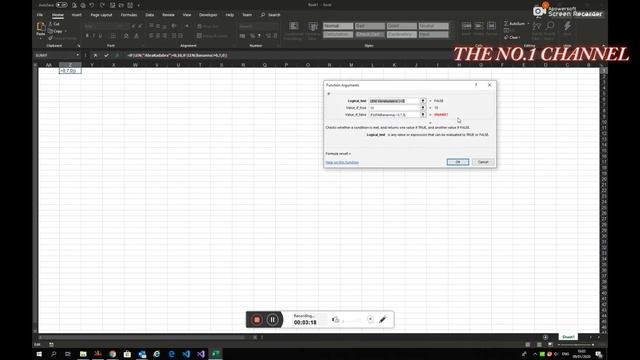640x360 pixels.
Task: Collapse dialog via Value_if_true range selector
Action: click(x=423, y=108)
